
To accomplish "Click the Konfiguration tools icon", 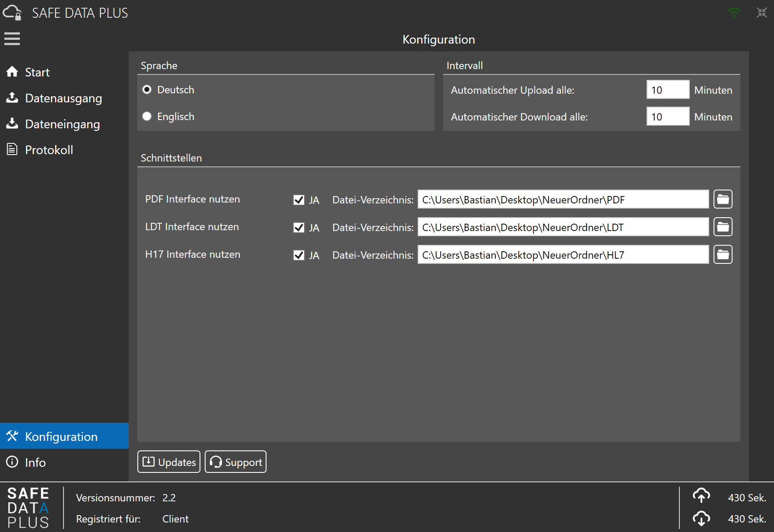I will click(x=12, y=436).
